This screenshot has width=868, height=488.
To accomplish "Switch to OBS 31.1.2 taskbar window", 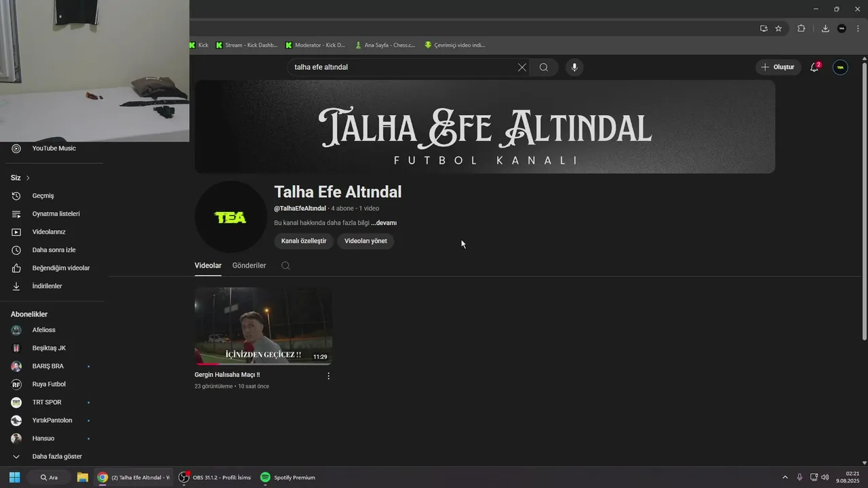I will point(215,477).
